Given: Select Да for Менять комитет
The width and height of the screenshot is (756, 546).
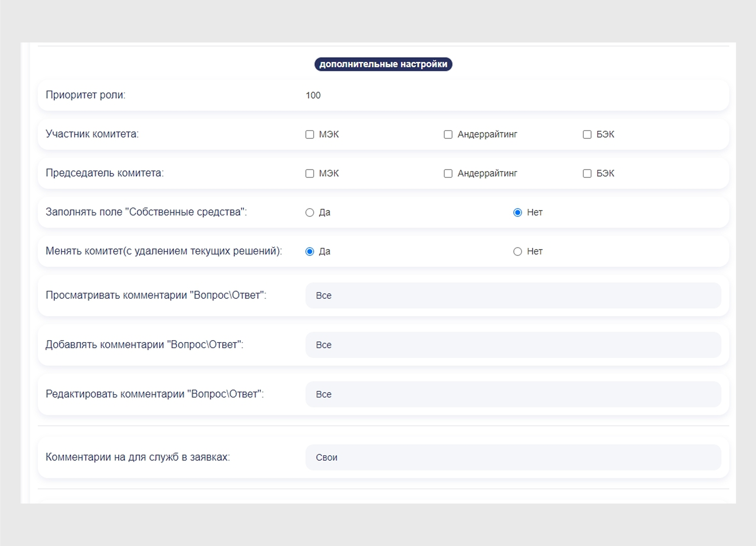Looking at the screenshot, I should click(310, 251).
